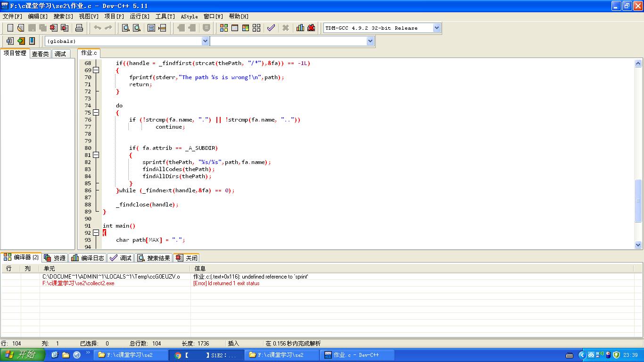Open the 文件[F] menu
Screen dimensions: 644x362
(13, 16)
